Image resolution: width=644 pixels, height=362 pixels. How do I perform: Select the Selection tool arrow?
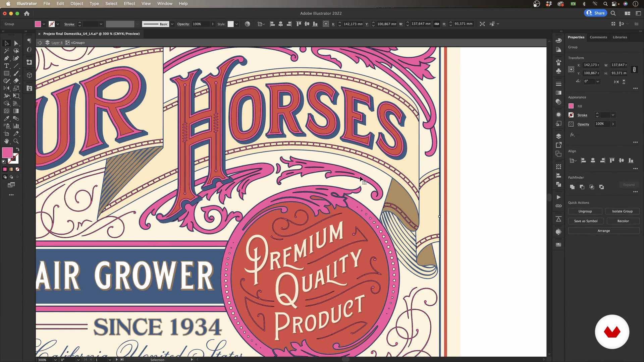tap(6, 43)
